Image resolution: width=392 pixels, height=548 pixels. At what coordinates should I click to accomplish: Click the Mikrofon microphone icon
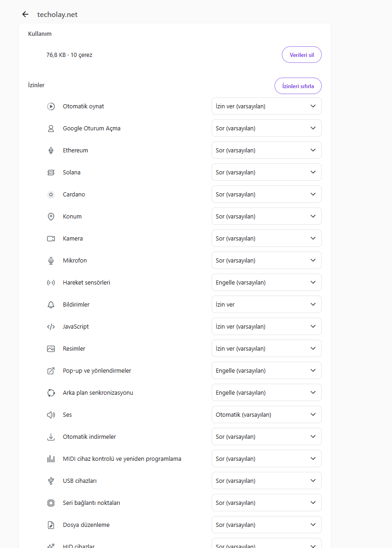(x=51, y=260)
